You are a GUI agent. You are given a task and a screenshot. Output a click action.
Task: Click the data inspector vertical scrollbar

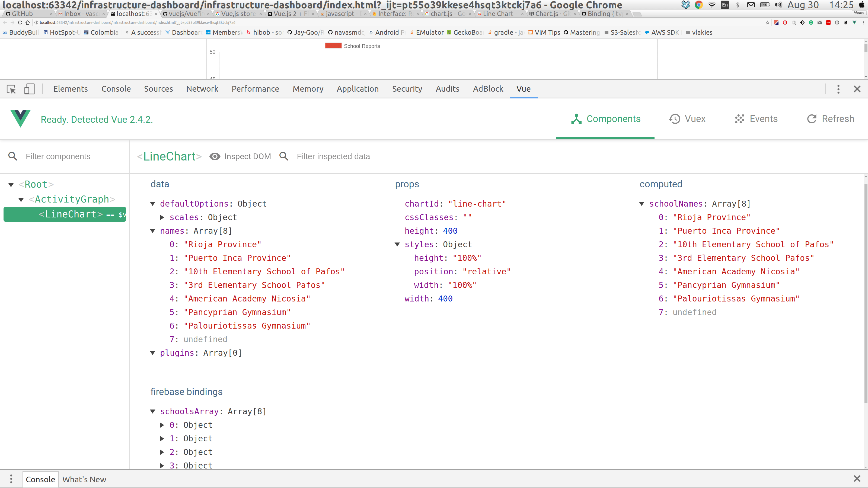(x=866, y=293)
